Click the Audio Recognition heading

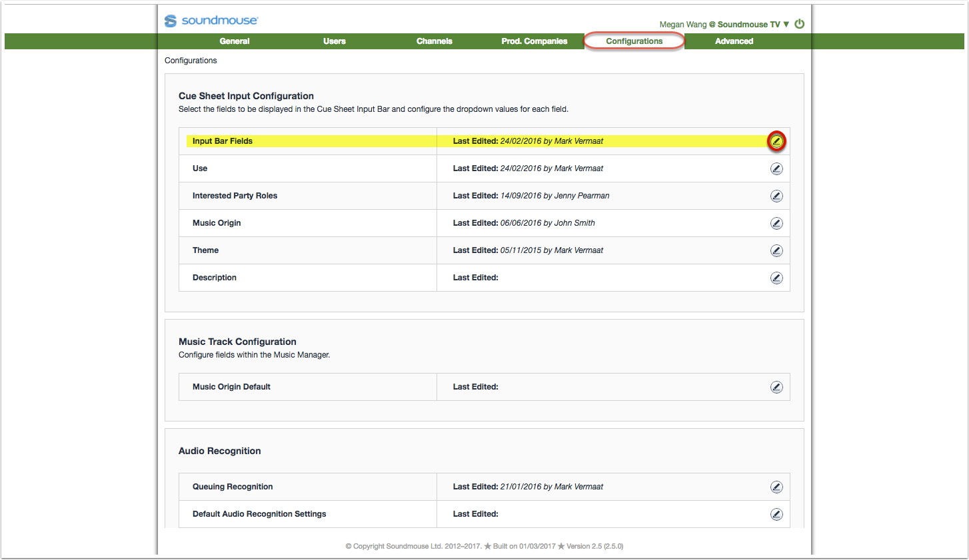click(219, 451)
